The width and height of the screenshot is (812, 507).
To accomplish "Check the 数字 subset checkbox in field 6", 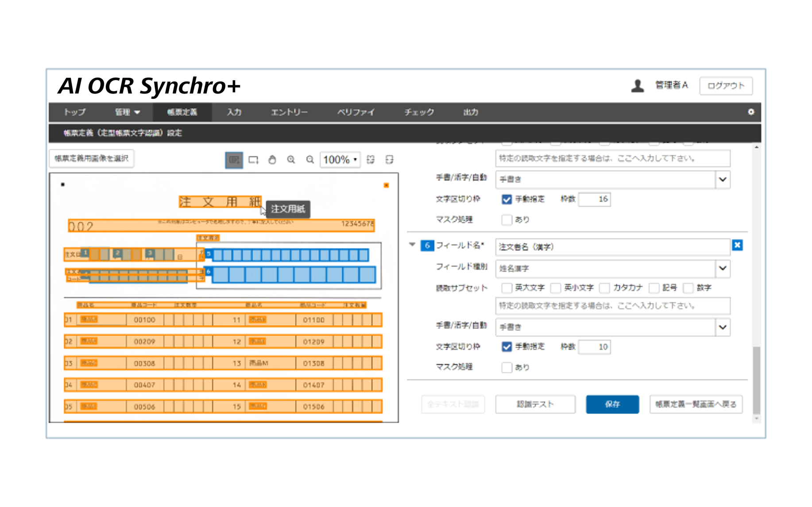I will (688, 288).
